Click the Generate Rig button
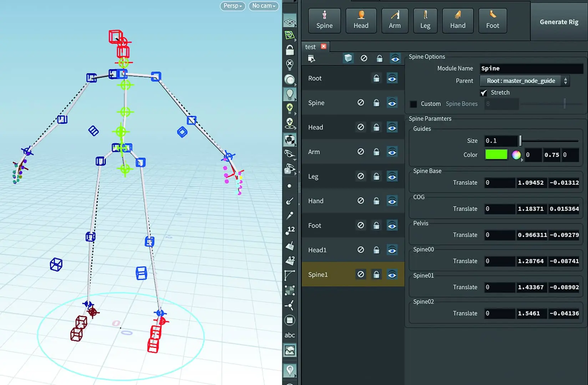 pos(559,22)
